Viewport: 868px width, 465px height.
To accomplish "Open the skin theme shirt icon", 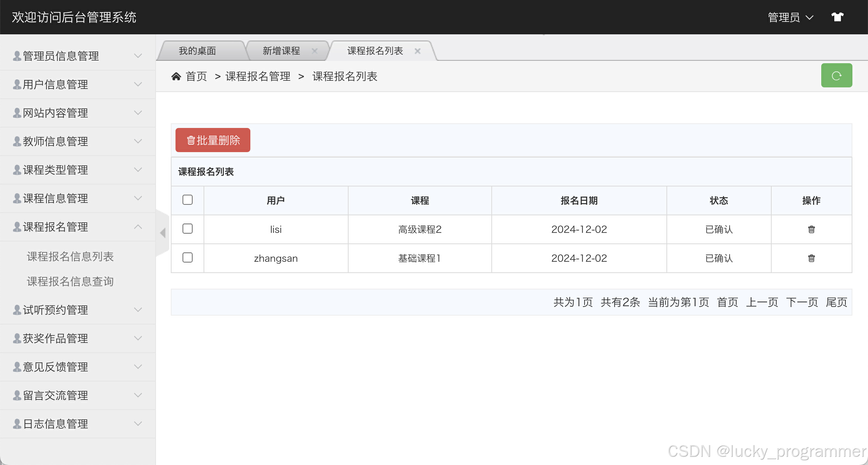I will click(x=837, y=17).
